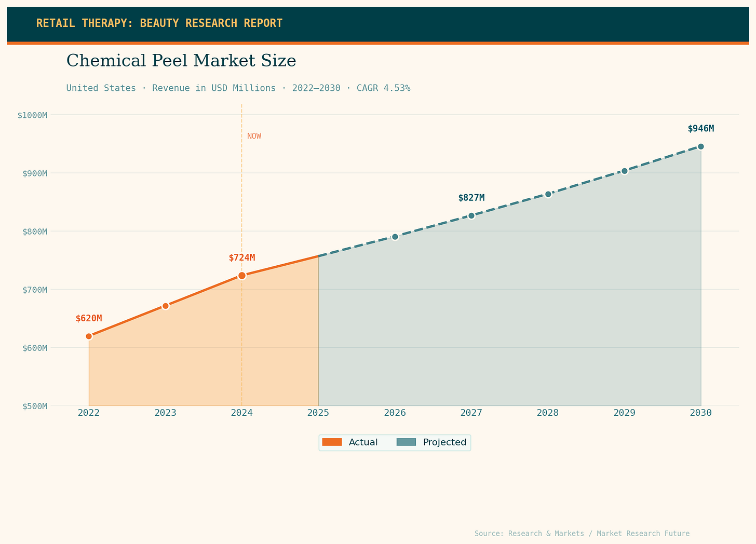Click the '$900M' y-axis label
The image size is (756, 544).
click(35, 173)
